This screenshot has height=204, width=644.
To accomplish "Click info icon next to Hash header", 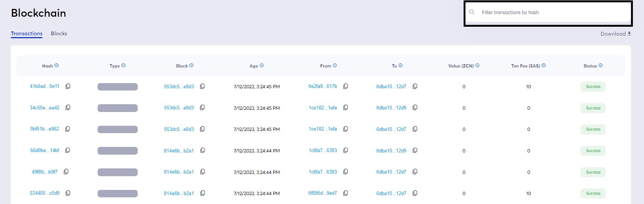I will pos(57,66).
